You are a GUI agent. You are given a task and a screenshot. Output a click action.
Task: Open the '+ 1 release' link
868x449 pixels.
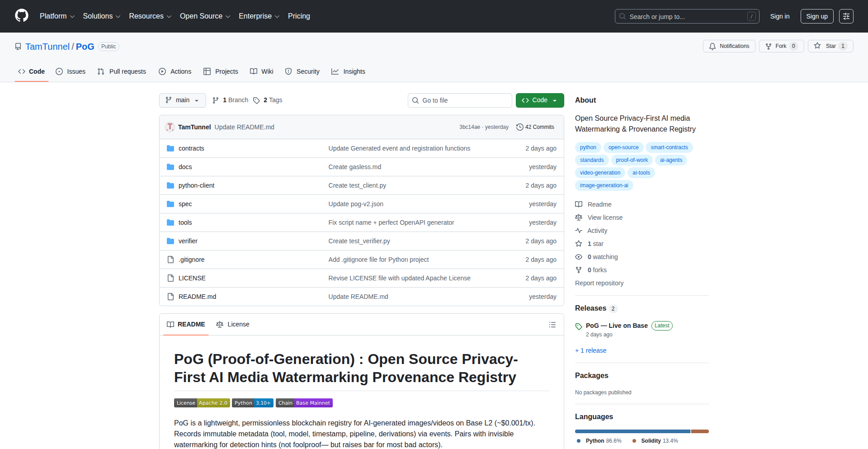[x=590, y=350]
